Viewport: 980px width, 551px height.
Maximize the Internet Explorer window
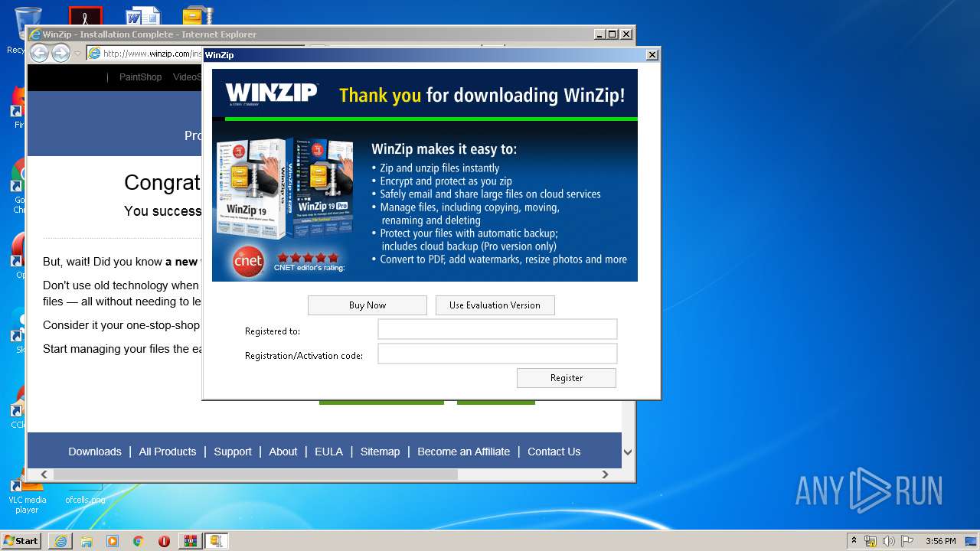click(x=612, y=34)
